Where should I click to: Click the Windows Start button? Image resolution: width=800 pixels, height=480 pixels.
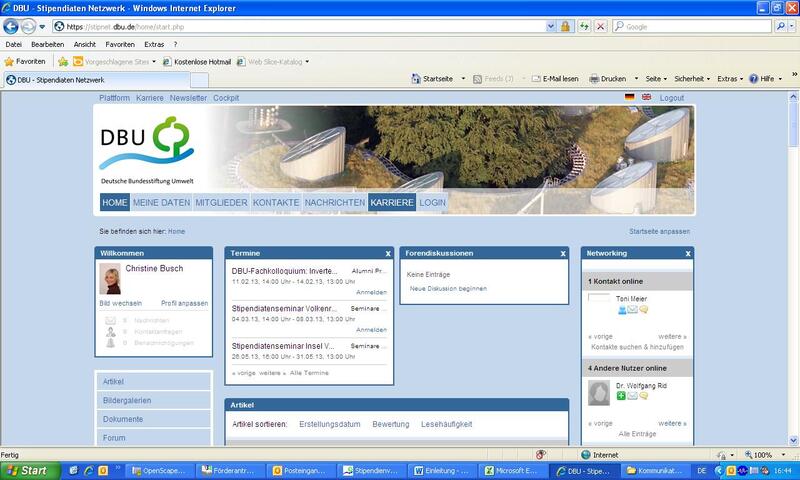click(x=27, y=470)
